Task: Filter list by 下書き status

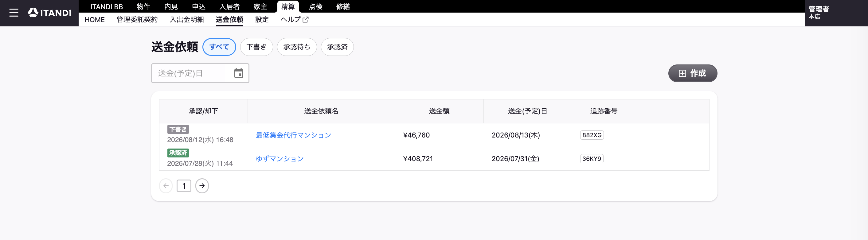Action: tap(256, 47)
